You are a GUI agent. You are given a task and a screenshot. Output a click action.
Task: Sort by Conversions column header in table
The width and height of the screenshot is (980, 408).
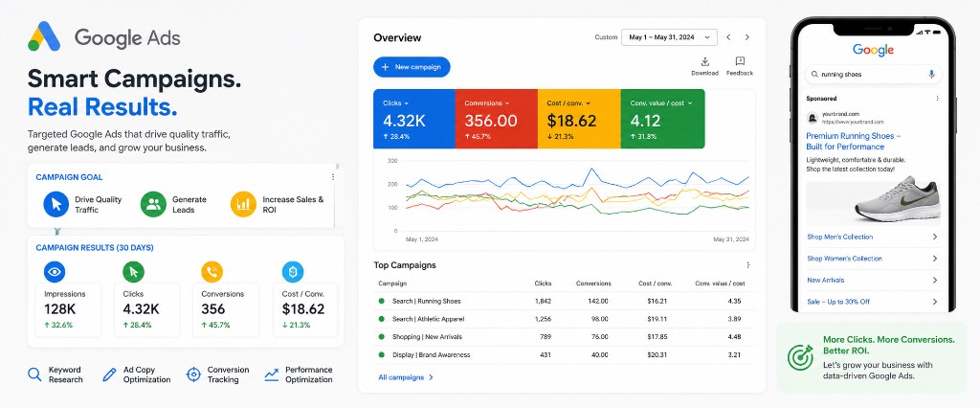(x=593, y=283)
